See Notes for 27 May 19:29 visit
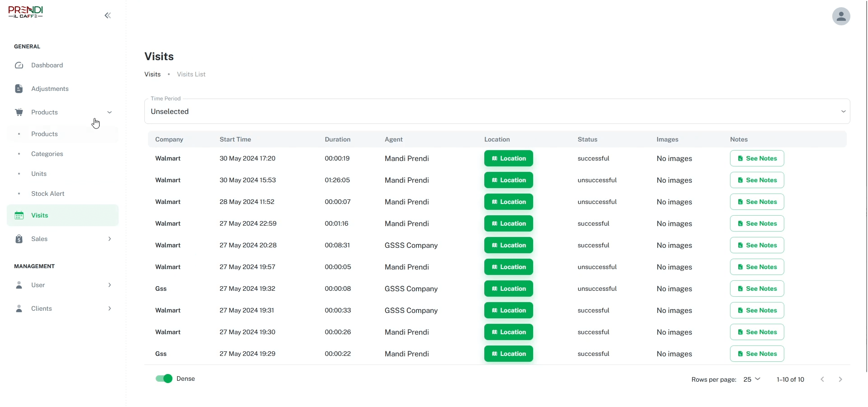 point(757,354)
